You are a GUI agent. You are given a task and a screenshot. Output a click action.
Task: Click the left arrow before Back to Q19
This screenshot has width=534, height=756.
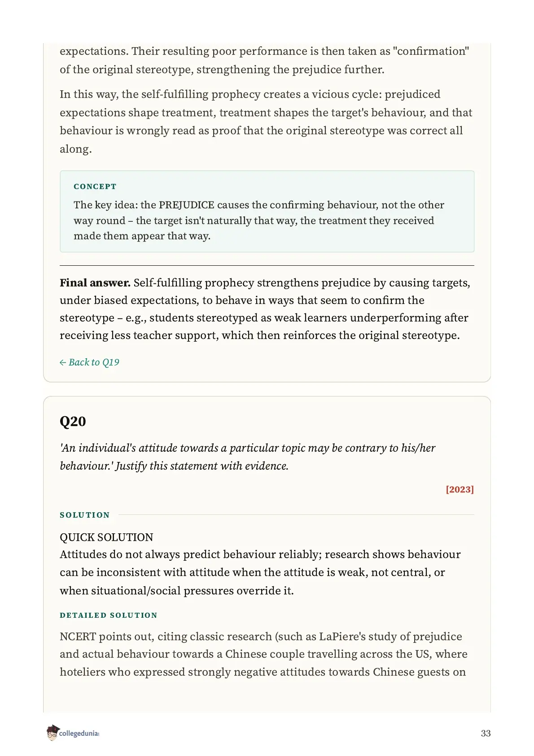coord(63,363)
